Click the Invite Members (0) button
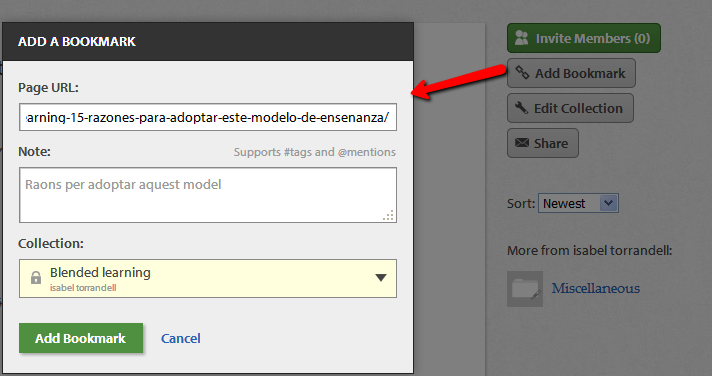 (x=584, y=38)
